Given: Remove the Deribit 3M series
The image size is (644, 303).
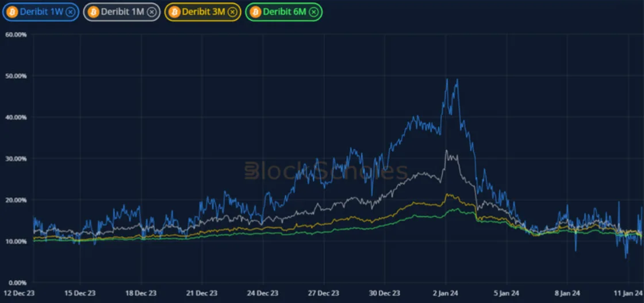Looking at the screenshot, I should pos(232,12).
